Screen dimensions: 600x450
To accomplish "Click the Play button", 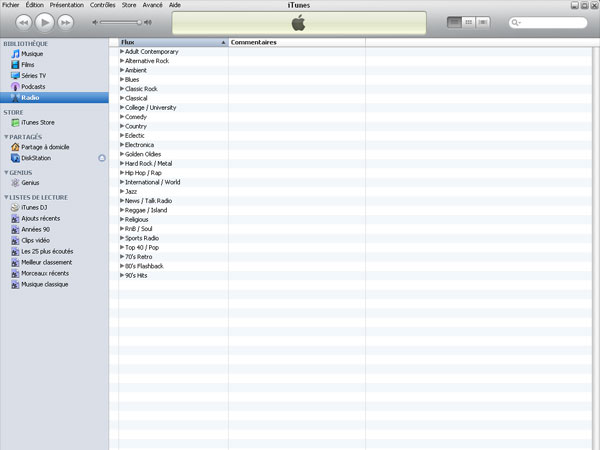I will (45, 23).
